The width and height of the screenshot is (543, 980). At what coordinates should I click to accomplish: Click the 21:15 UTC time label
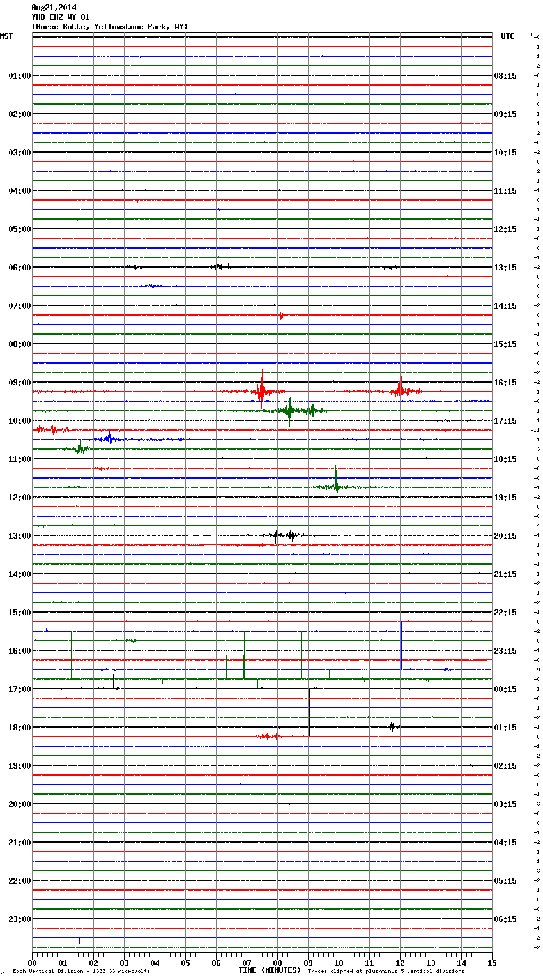click(x=505, y=574)
